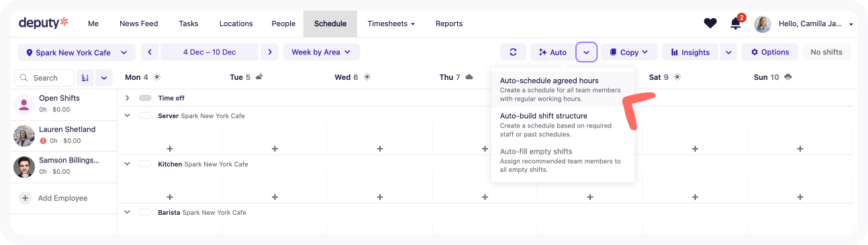Viewport: 868px width, 245px height.
Task: Add a Kitchen shift on Sunday
Action: point(800,197)
